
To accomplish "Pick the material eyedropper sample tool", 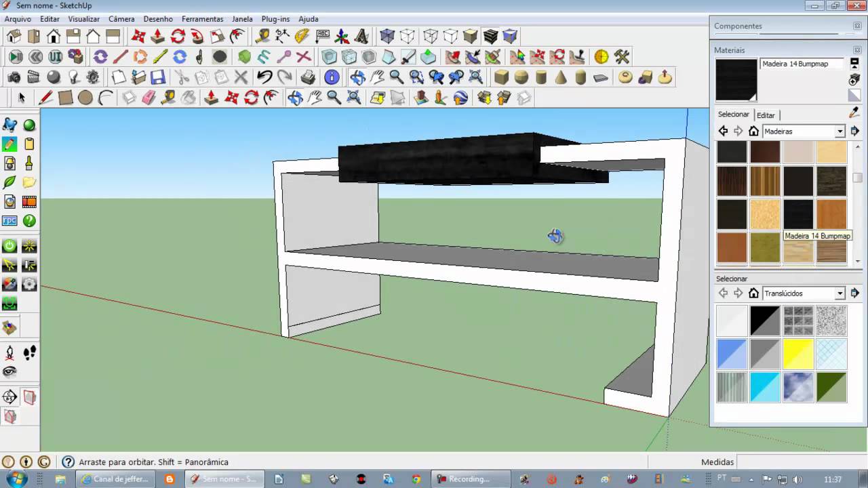I will click(x=854, y=113).
